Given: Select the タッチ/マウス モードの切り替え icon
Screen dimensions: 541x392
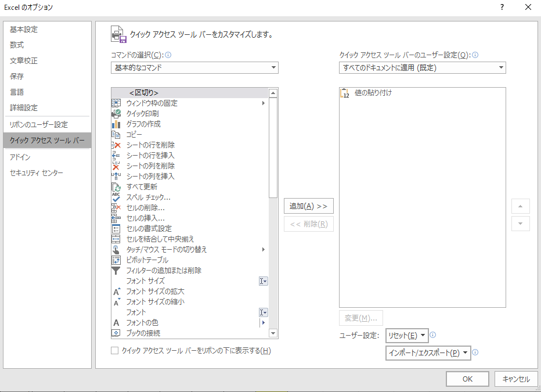Looking at the screenshot, I should [116, 250].
